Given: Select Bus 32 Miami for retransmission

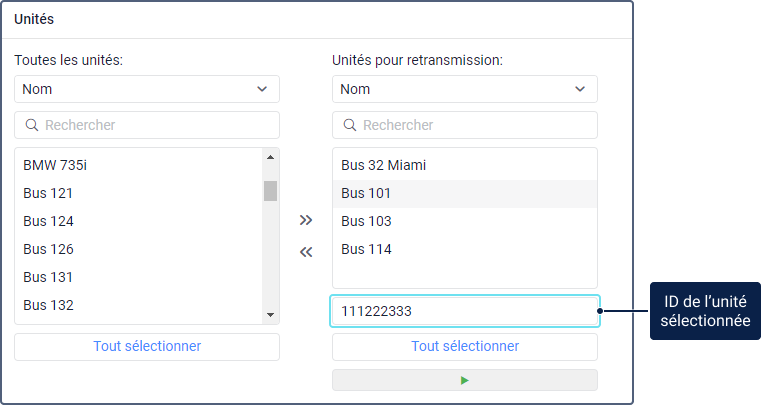Looking at the screenshot, I should (x=377, y=165).
